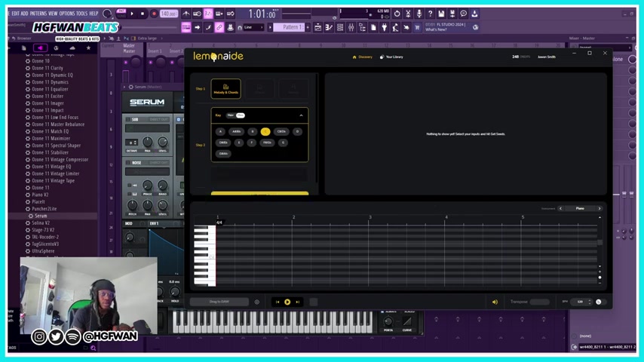Click the FL Studio tempo field showing 140
The width and height of the screenshot is (644, 362).
tap(168, 14)
